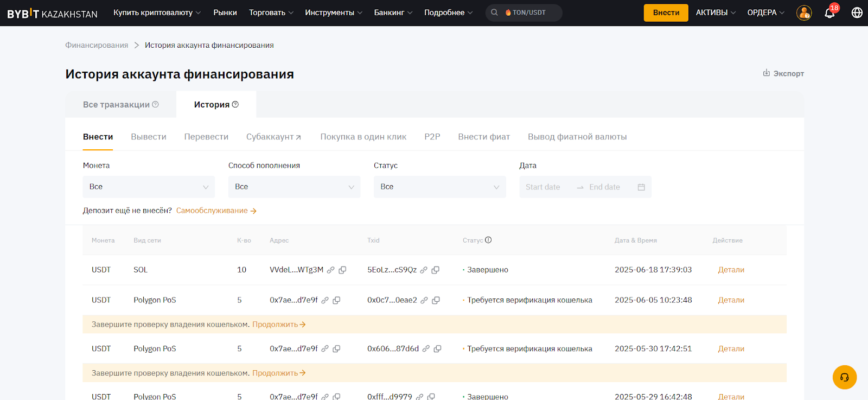Click the status info icon in table header
Image resolution: width=868 pixels, height=400 pixels.
point(488,240)
